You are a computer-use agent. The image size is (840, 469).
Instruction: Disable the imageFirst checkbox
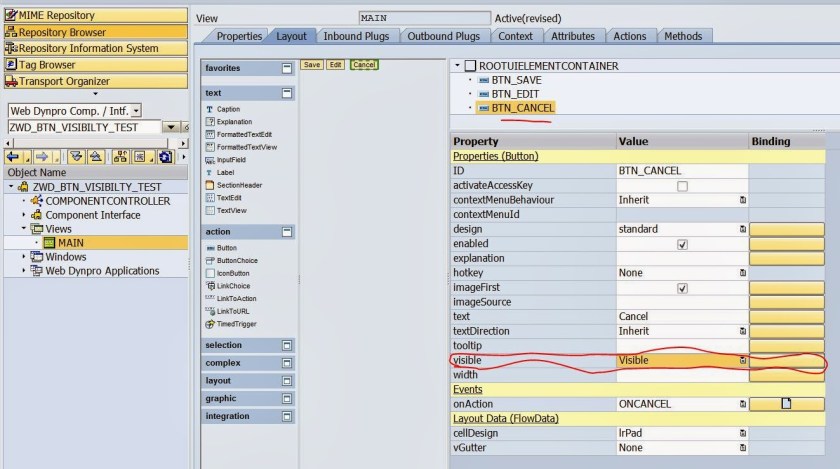[682, 288]
